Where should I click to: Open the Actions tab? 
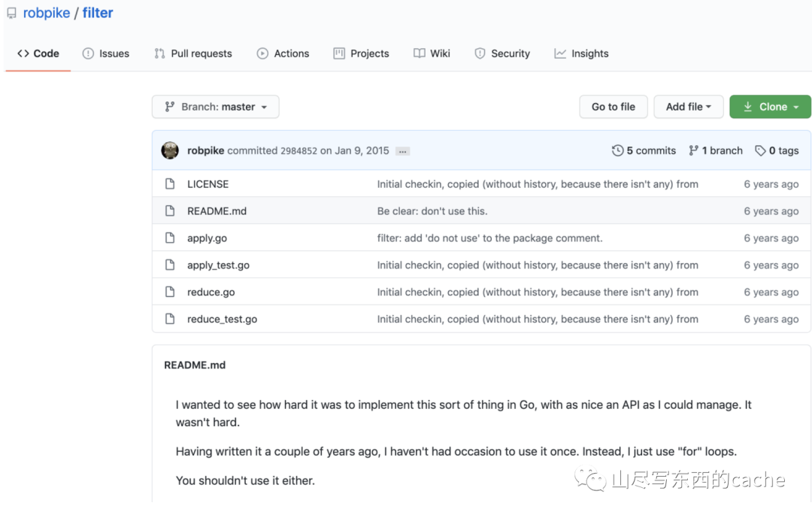283,53
